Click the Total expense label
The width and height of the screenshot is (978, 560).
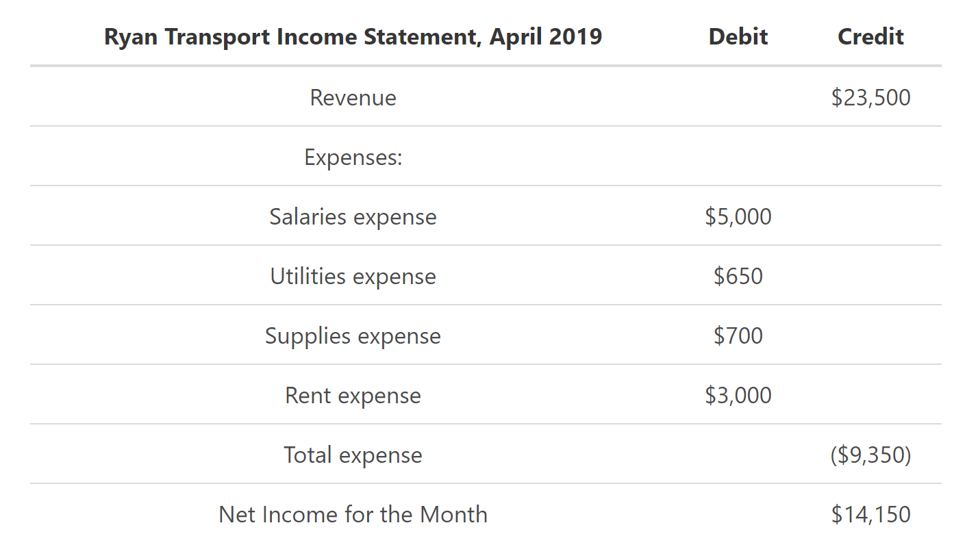coord(353,455)
